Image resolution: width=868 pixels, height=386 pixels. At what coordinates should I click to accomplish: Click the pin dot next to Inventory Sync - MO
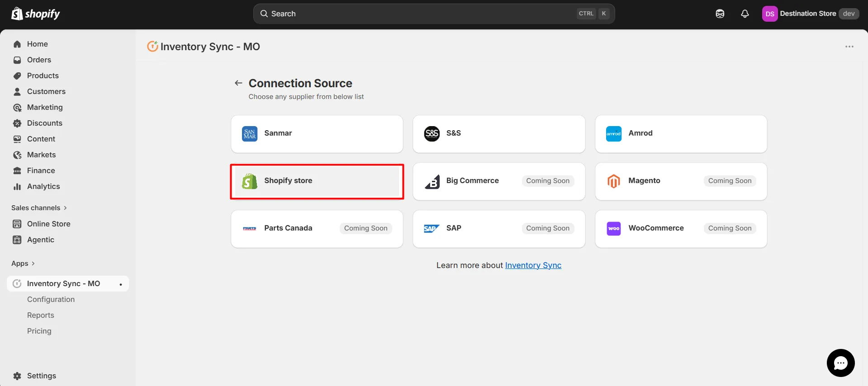[121, 284]
